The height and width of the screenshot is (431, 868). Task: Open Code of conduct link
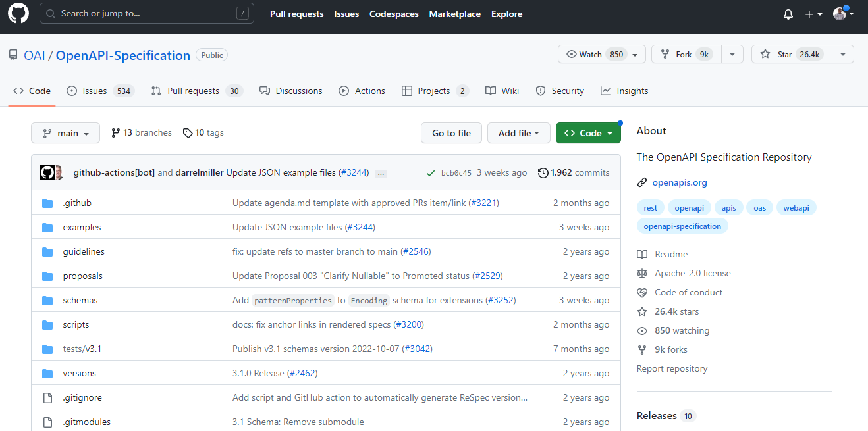click(680, 292)
